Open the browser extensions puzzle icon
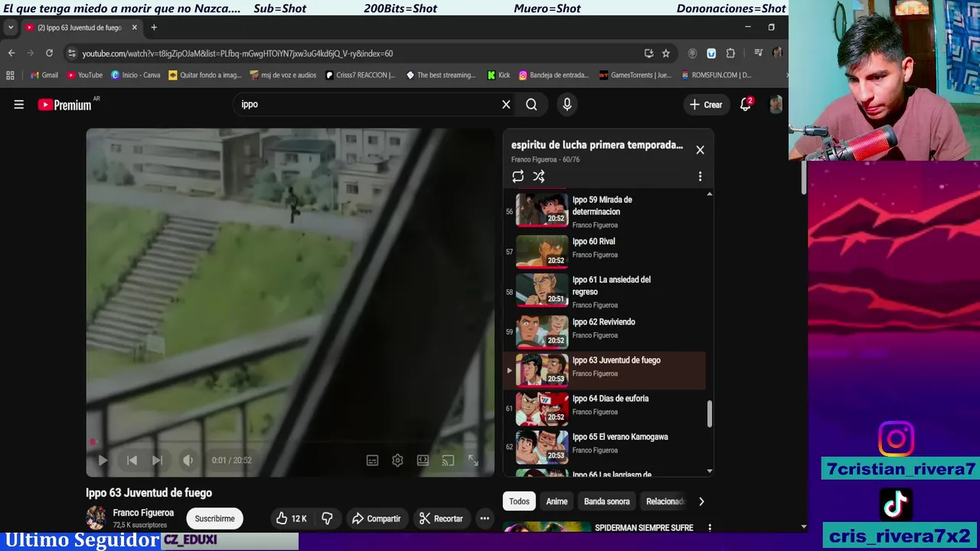Image resolution: width=980 pixels, height=551 pixels. coord(730,54)
